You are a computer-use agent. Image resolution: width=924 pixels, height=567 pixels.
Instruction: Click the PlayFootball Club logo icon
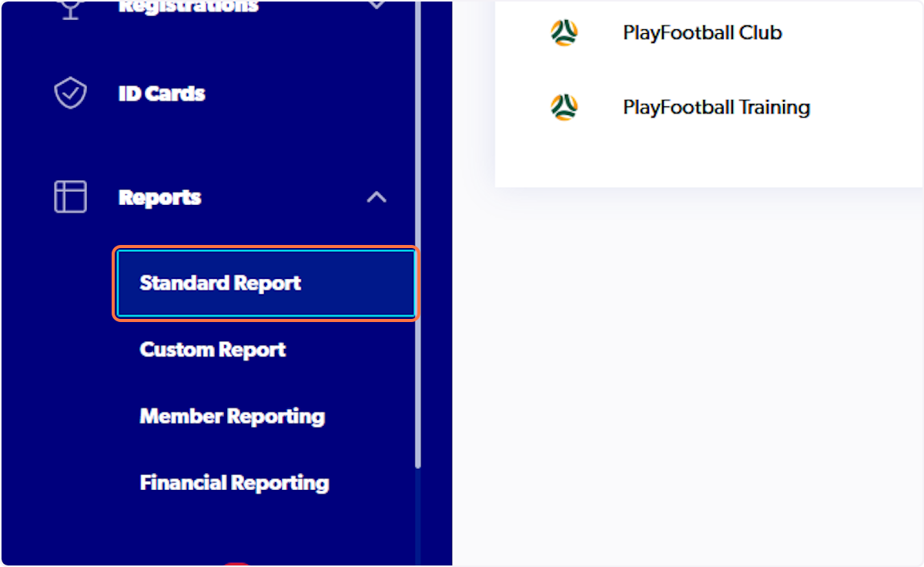pyautogui.click(x=564, y=32)
